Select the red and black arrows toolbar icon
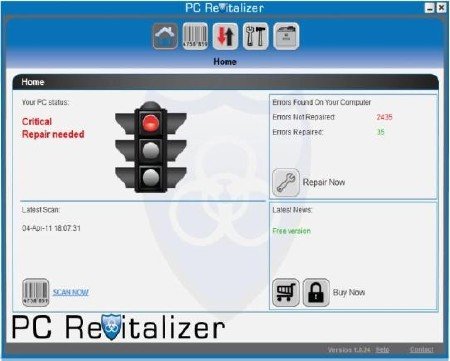Viewport: 450px width, 361px height. click(225, 36)
